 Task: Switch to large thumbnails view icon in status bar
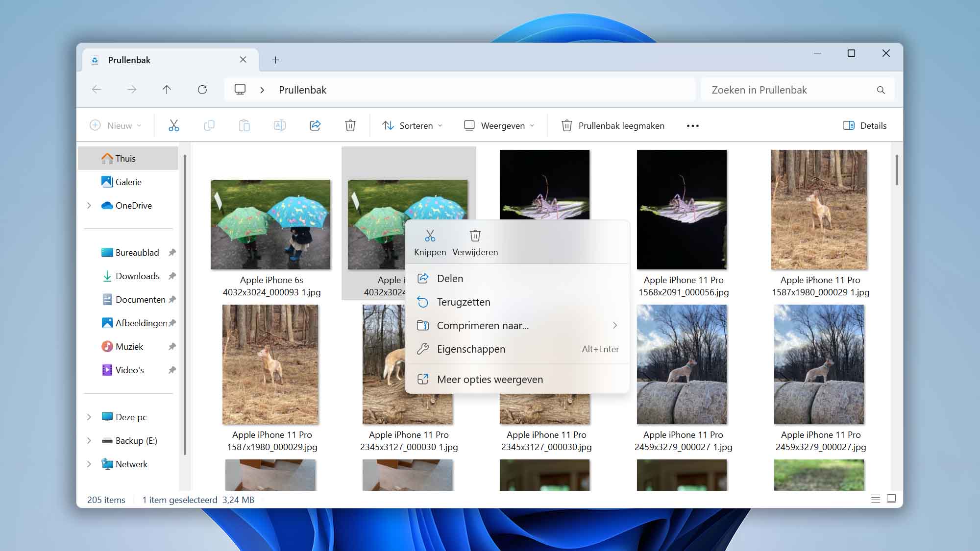coord(891,499)
